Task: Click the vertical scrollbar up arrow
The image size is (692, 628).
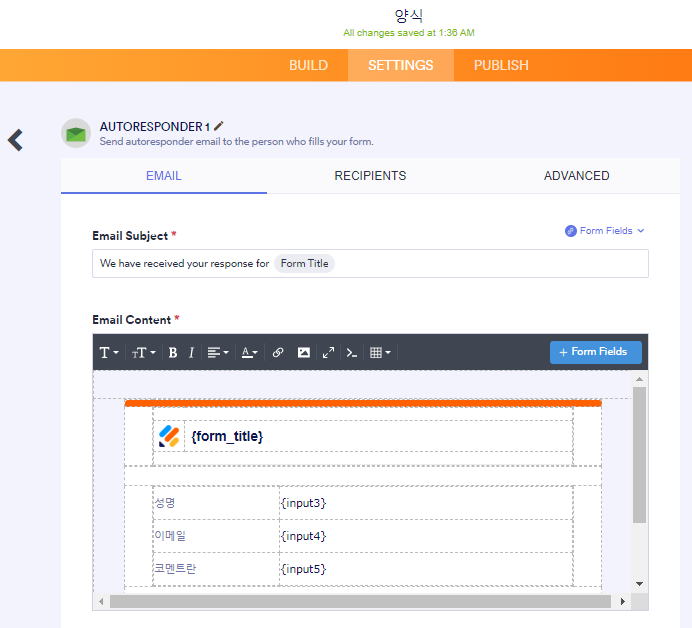Action: point(639,379)
